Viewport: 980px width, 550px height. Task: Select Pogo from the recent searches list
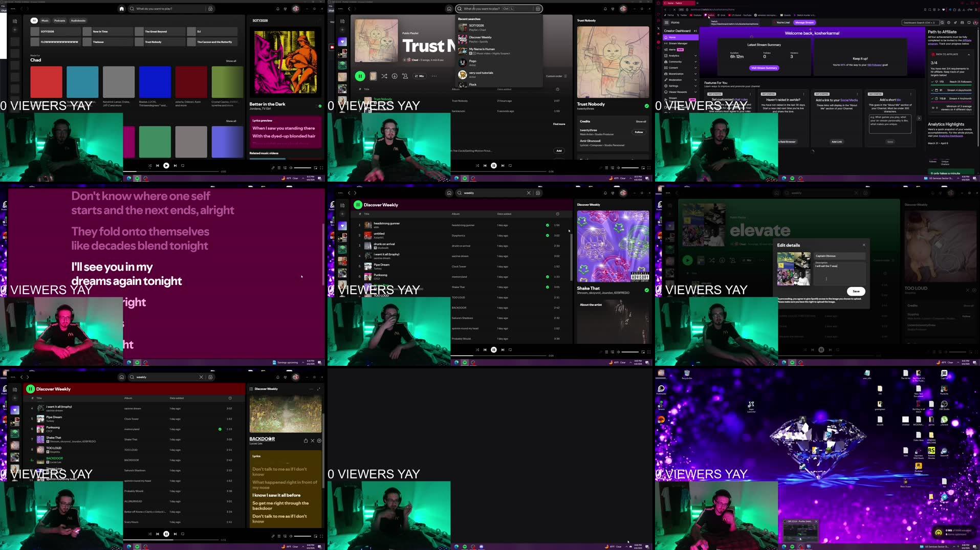(x=472, y=61)
